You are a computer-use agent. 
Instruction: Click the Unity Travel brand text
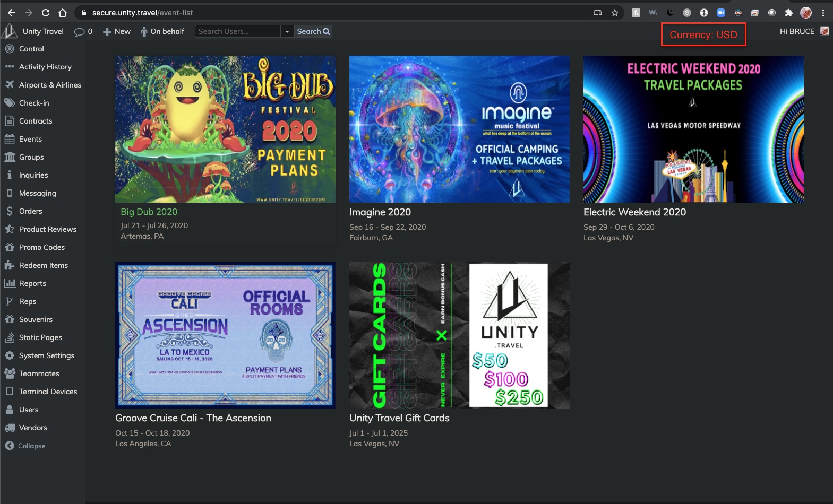pos(43,31)
